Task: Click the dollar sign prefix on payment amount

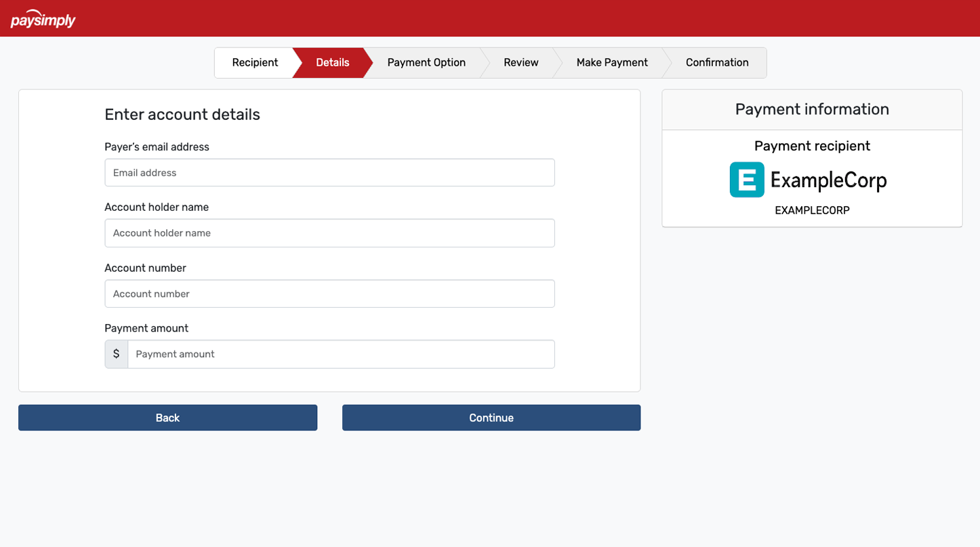Action: [116, 354]
